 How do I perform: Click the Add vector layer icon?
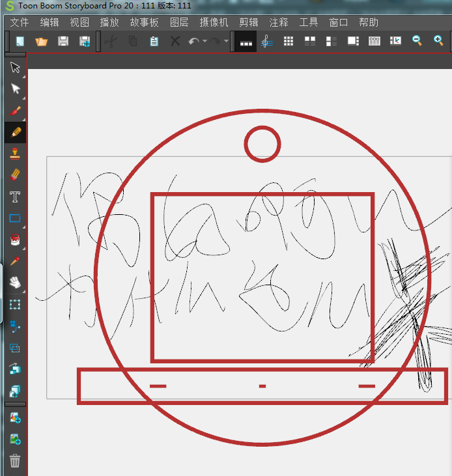pos(15,417)
